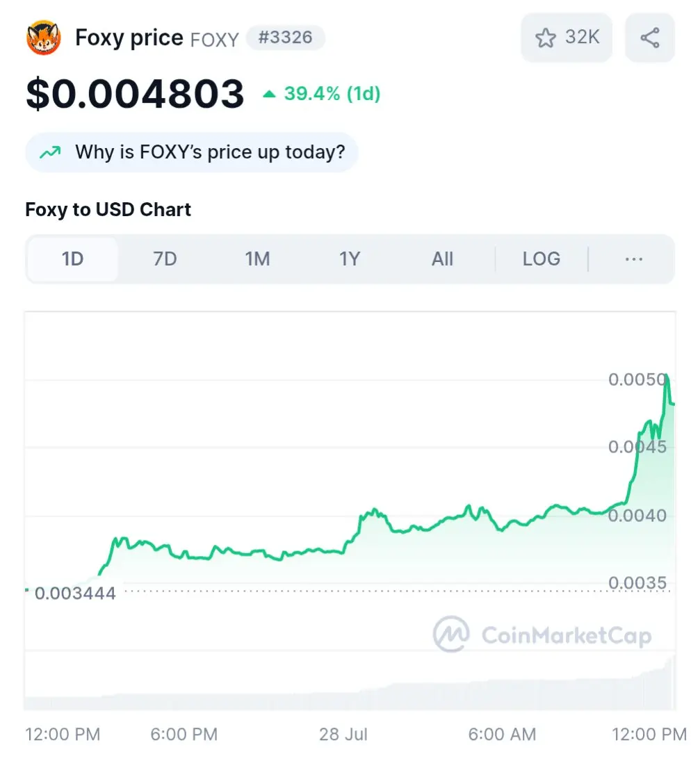The width and height of the screenshot is (700, 761).
Task: Click the share icon button
Action: [x=649, y=38]
